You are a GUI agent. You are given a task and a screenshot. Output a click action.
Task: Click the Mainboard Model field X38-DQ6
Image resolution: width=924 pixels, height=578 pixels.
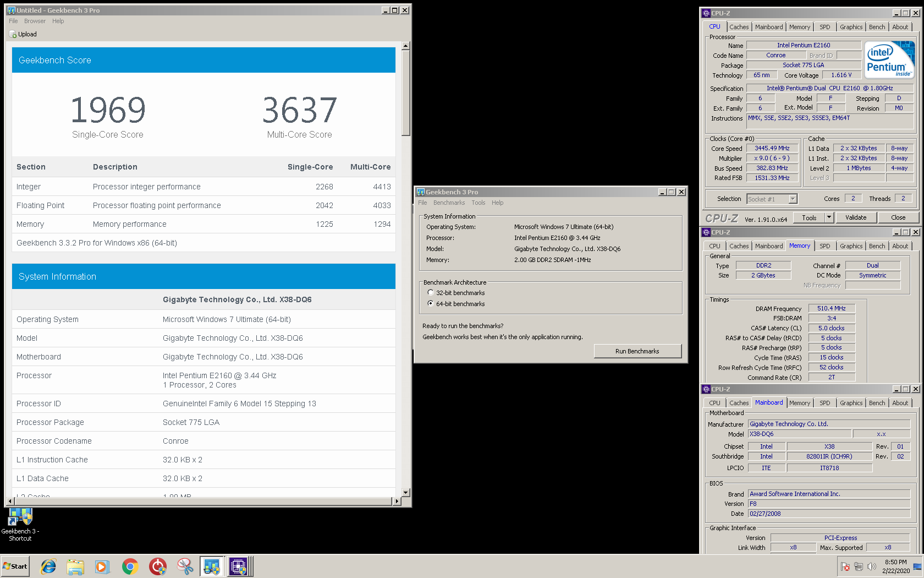(800, 434)
